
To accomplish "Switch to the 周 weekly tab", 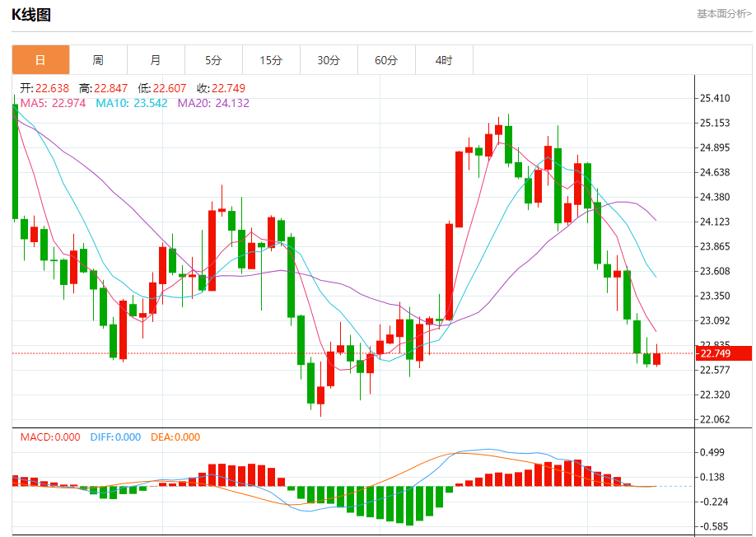I will tap(98, 60).
